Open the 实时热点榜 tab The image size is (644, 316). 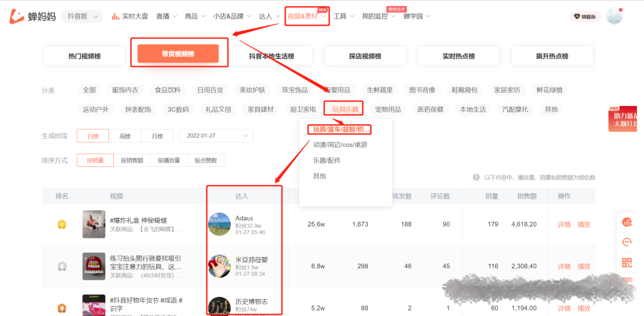coord(459,56)
